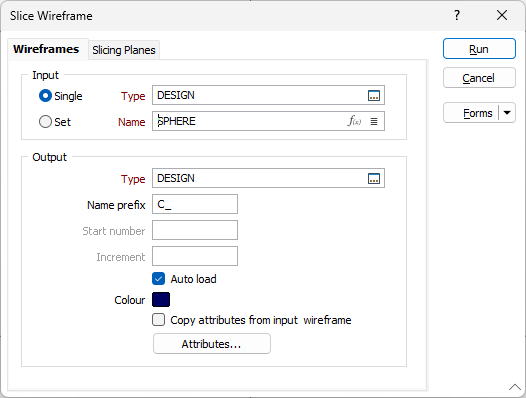Click the fx expression icon in Name field
This screenshot has width=526, height=398.
click(x=354, y=121)
